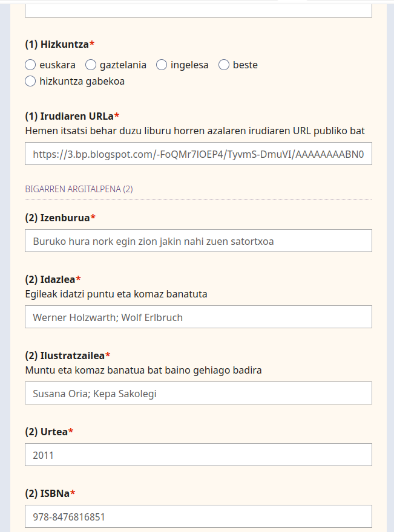394x532 pixels.
Task: Click the partially visible input at the top
Action: (199, 9)
